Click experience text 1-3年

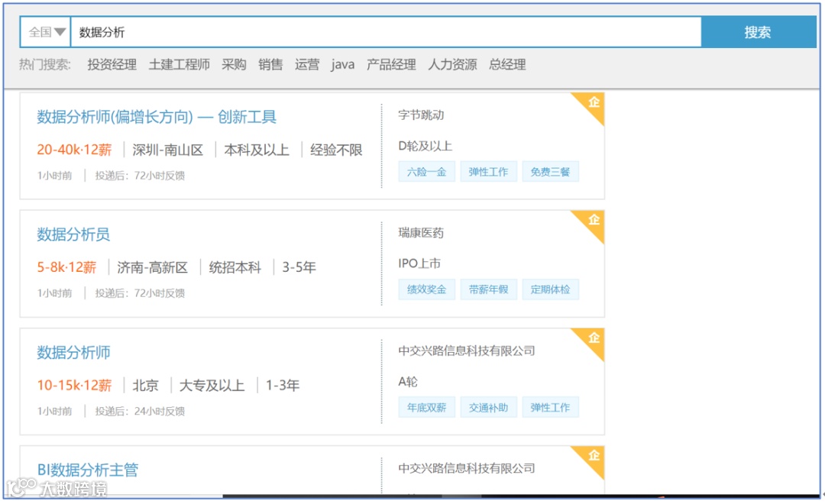[283, 386]
